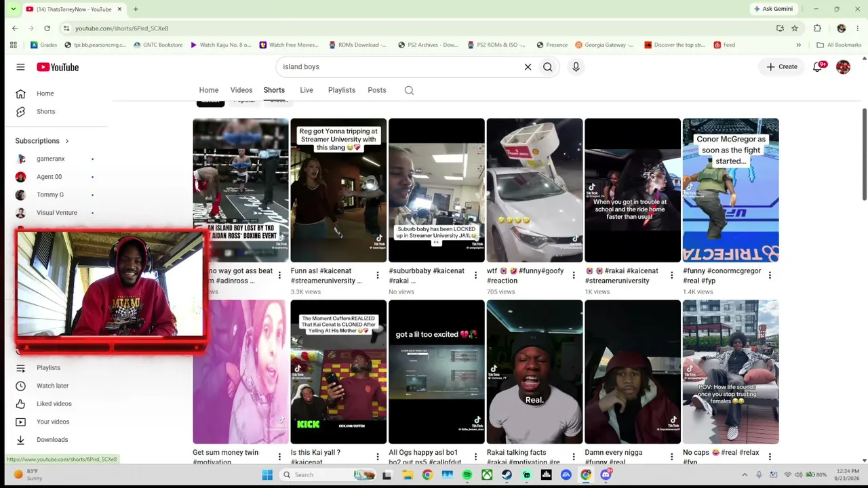
Task: Clear the 'island boys' search text
Action: pyautogui.click(x=528, y=67)
